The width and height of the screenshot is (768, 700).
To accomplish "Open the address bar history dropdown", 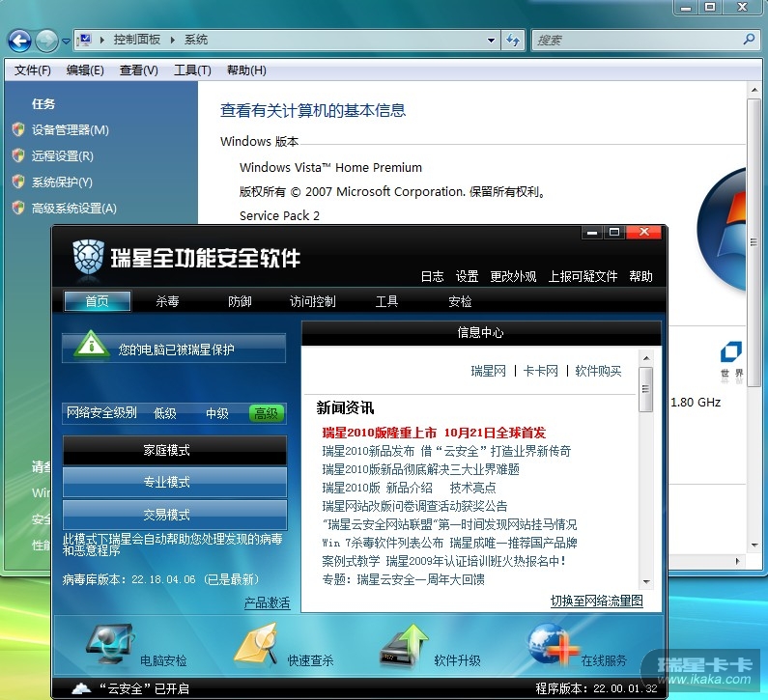I will (492, 41).
